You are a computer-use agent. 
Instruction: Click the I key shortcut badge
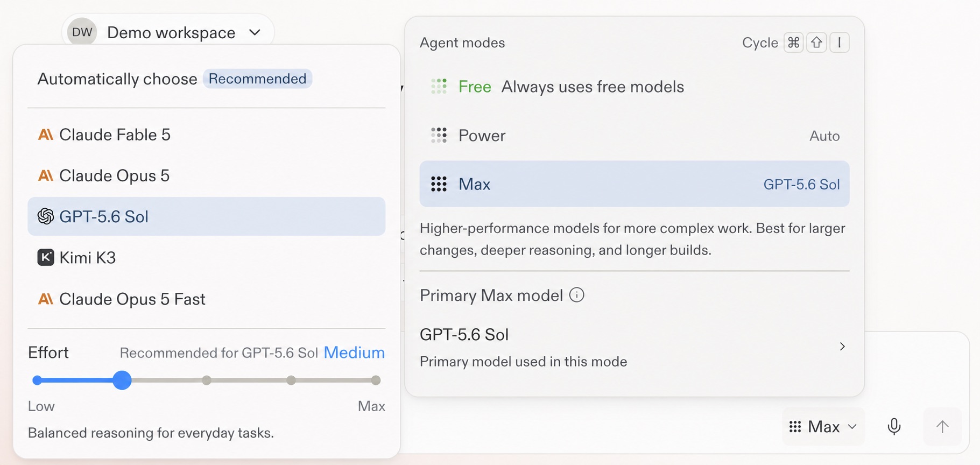840,43
